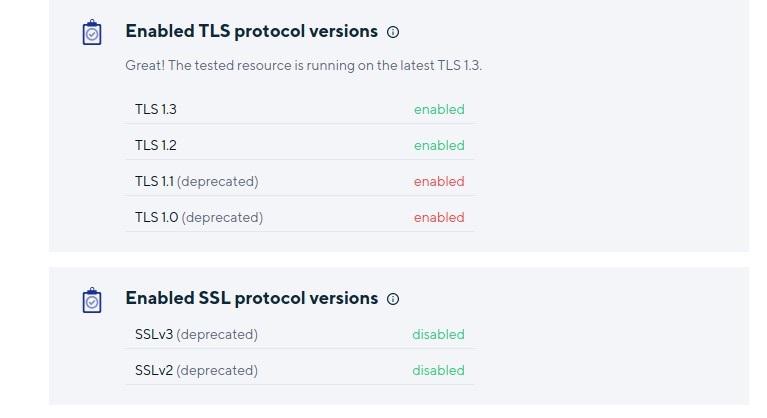Click the Enabled SSL protocol versions heading
This screenshot has height=418, width=767.
[251, 299]
